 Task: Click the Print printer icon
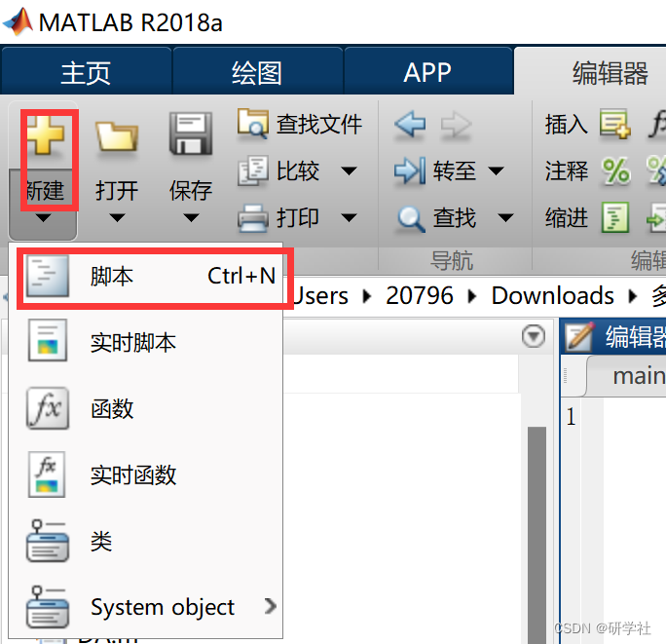(253, 218)
